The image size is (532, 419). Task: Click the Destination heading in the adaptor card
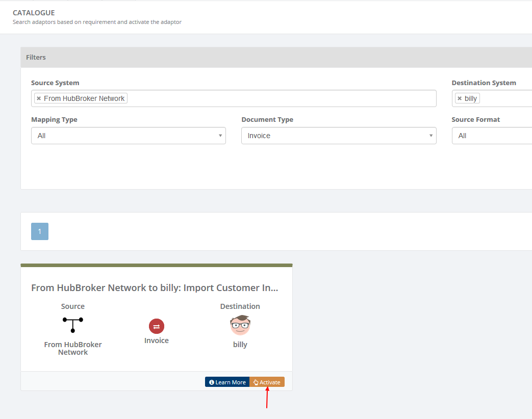point(240,306)
